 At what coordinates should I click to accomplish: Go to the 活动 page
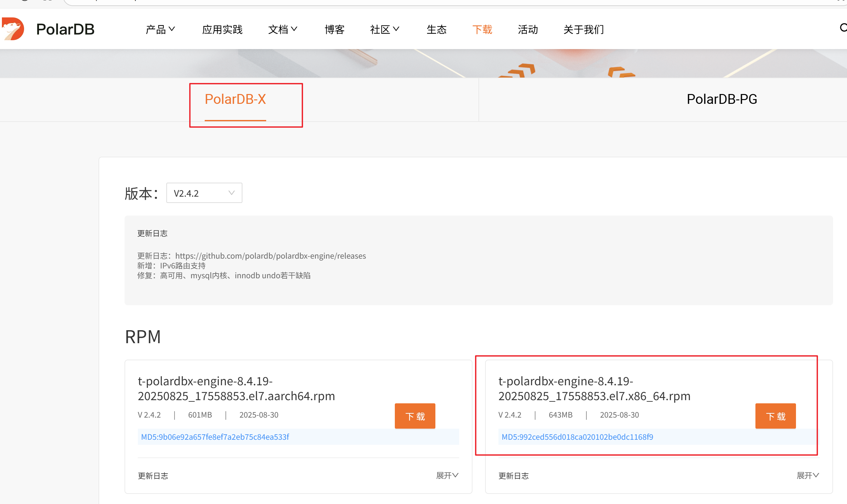[x=528, y=29]
